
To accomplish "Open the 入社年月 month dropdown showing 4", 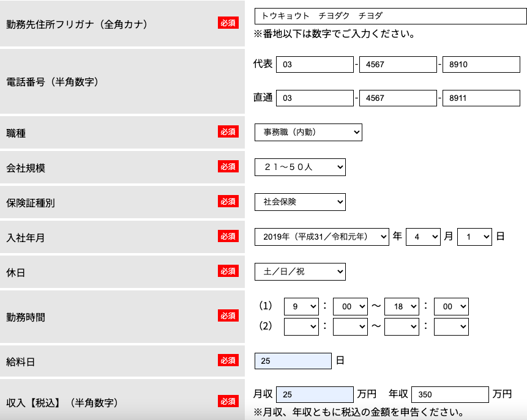I will (423, 237).
